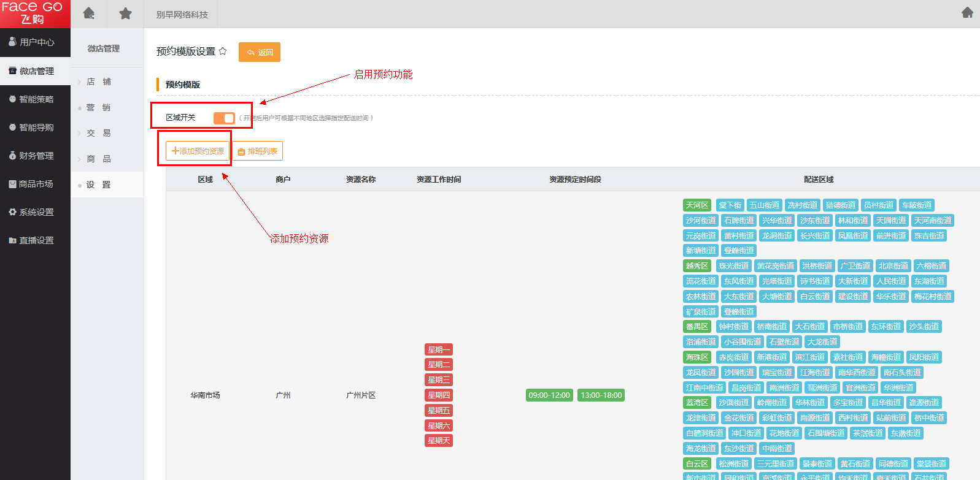Viewport: 980px width, 480px height.
Task: Toggle the 星期天 workday tag
Action: (439, 441)
